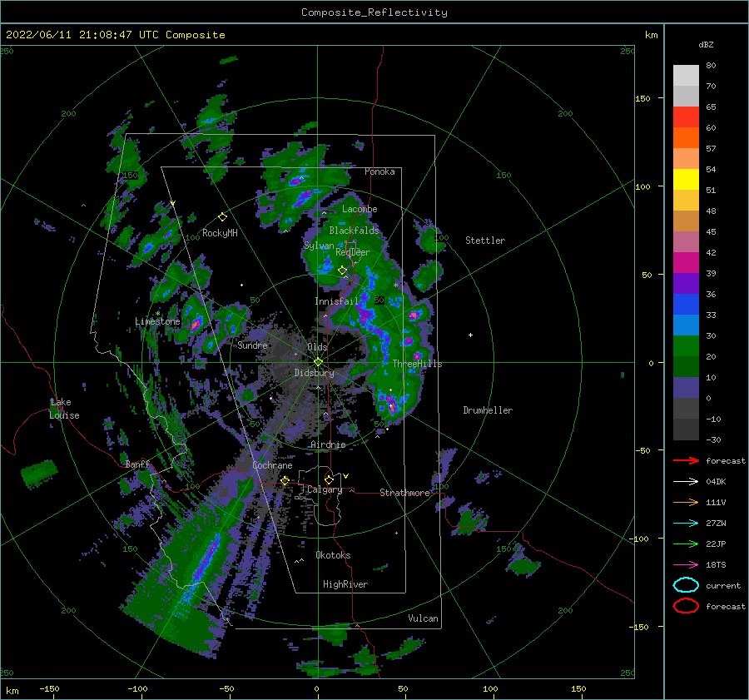The image size is (749, 700).
Task: Click the yellow diamond marker above RockyMH
Action: pyautogui.click(x=222, y=217)
